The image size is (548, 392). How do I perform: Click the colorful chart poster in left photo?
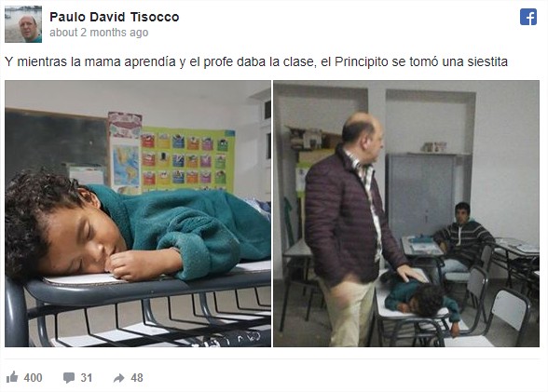coord(187,159)
